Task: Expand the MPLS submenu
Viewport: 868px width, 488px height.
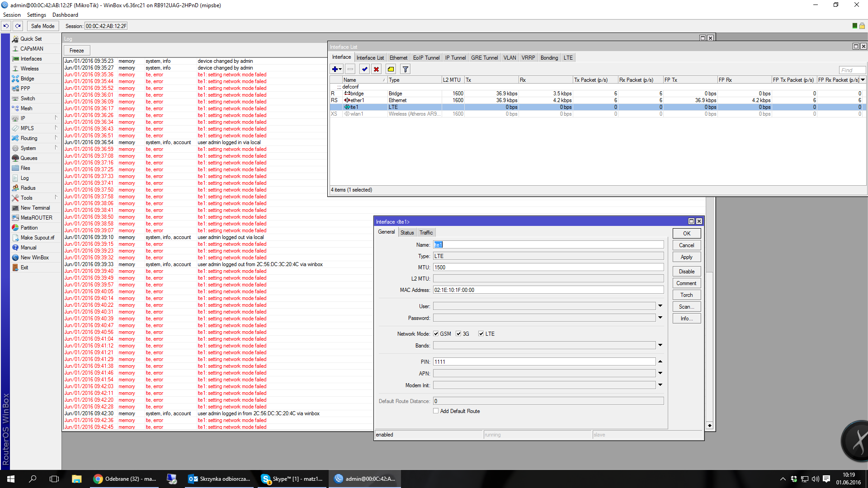Action: click(56, 128)
